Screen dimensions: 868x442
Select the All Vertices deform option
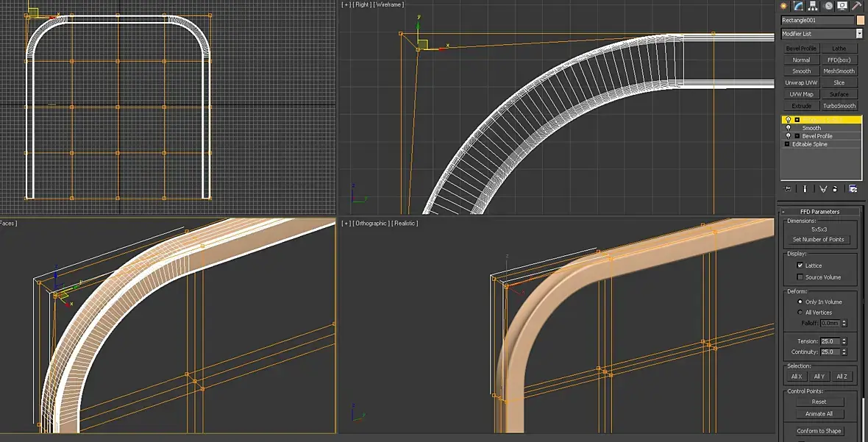[x=800, y=313]
